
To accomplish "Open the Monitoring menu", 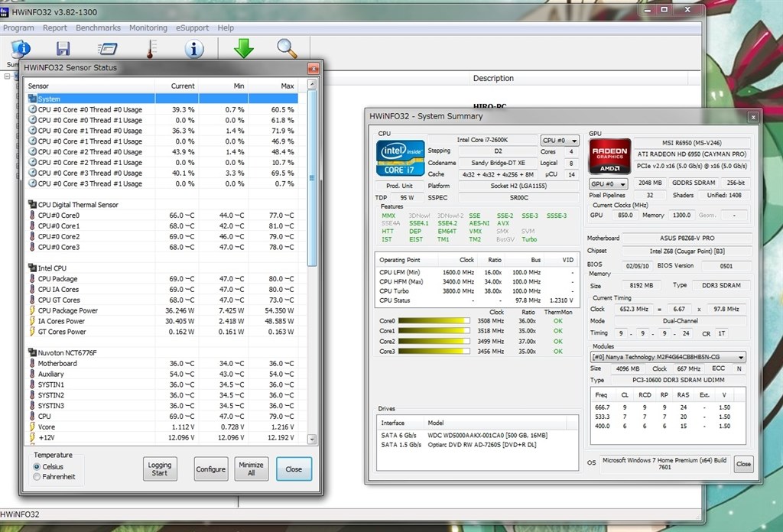I will 148,28.
